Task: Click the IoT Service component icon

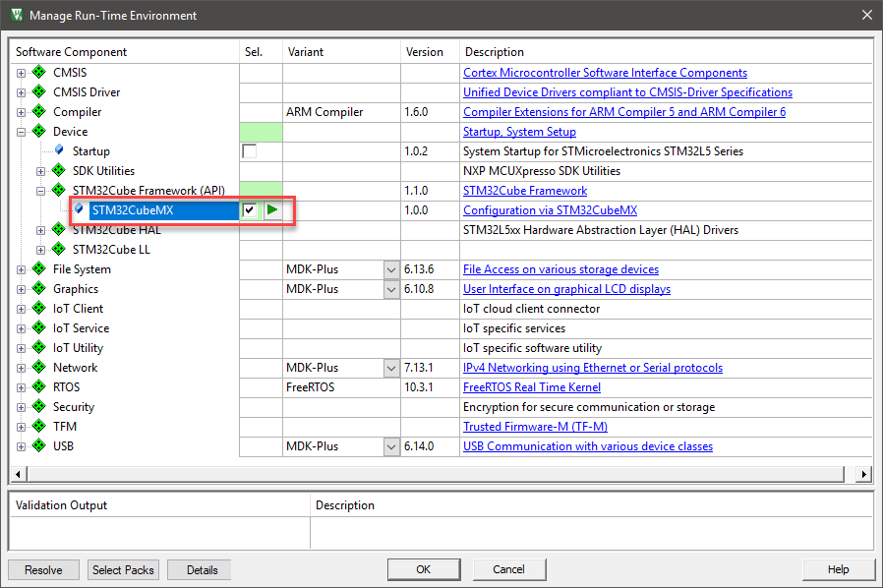Action: 39,327
